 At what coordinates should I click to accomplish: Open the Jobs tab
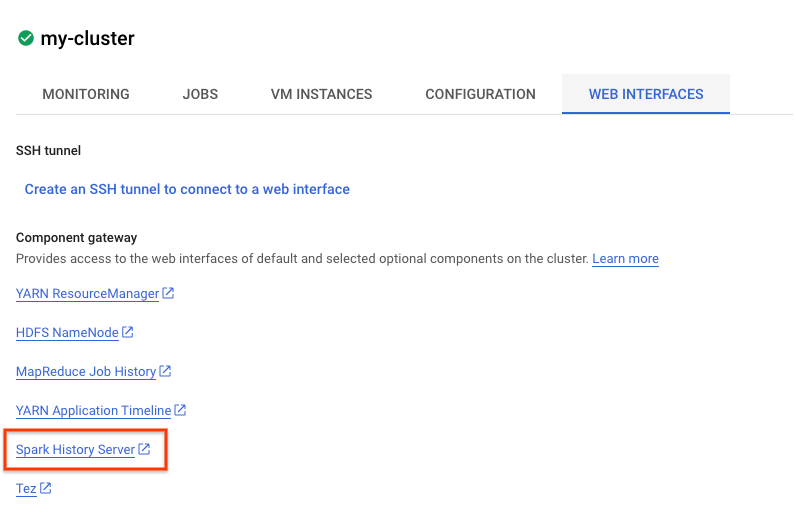click(x=200, y=94)
